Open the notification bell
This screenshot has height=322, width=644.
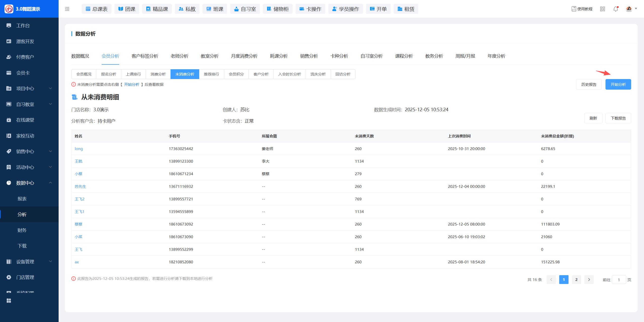(616, 9)
